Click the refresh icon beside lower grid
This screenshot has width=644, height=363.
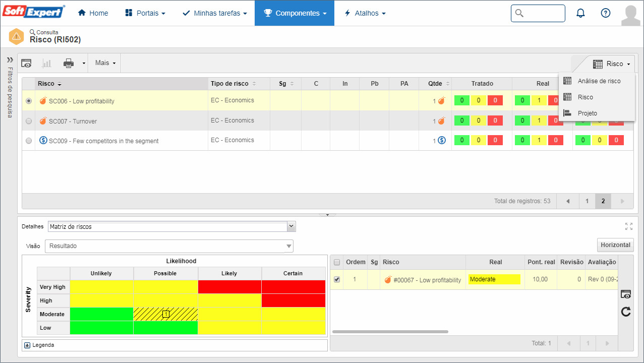click(626, 312)
